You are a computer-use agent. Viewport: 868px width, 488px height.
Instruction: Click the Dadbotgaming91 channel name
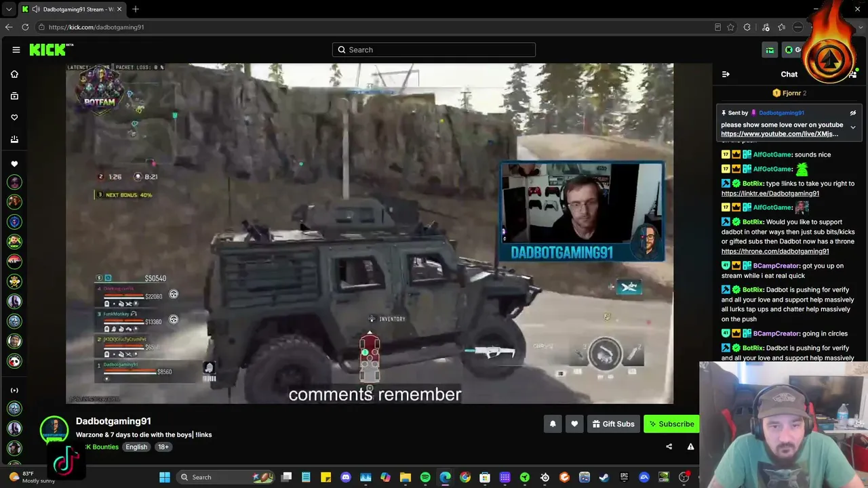113,421
